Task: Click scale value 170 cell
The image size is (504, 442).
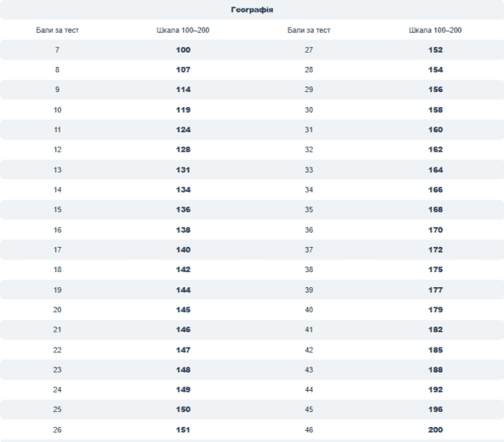Action: (435, 229)
